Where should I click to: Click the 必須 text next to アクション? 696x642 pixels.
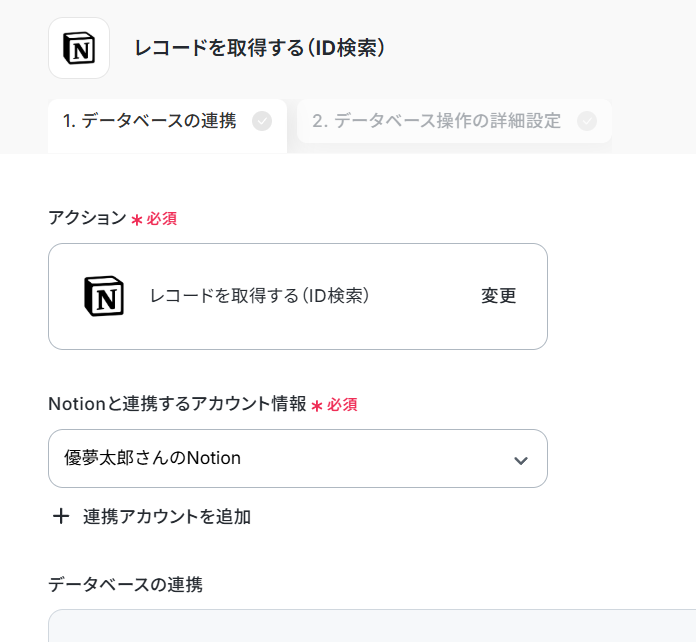point(162,218)
